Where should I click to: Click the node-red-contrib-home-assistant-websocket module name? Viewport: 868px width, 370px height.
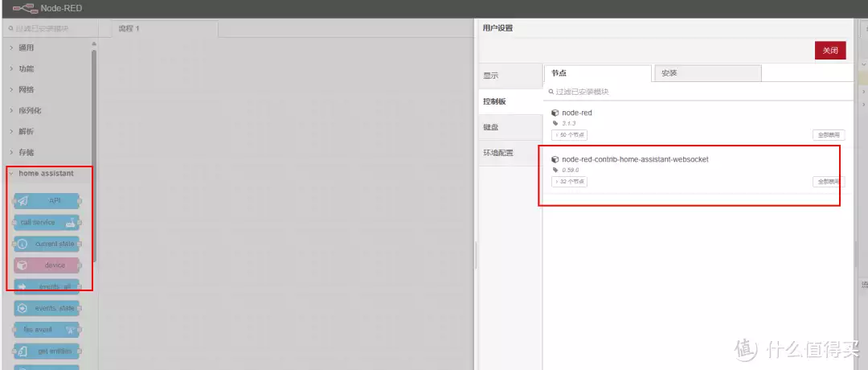tap(635, 159)
